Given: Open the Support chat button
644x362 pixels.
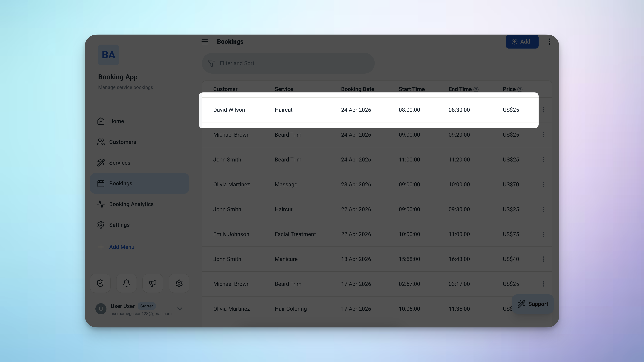Looking at the screenshot, I should point(533,304).
